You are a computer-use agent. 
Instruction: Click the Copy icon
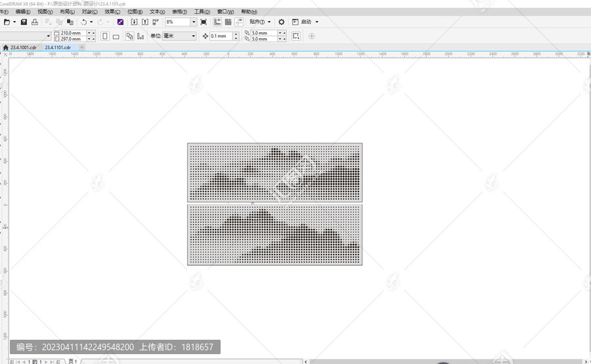[59, 22]
